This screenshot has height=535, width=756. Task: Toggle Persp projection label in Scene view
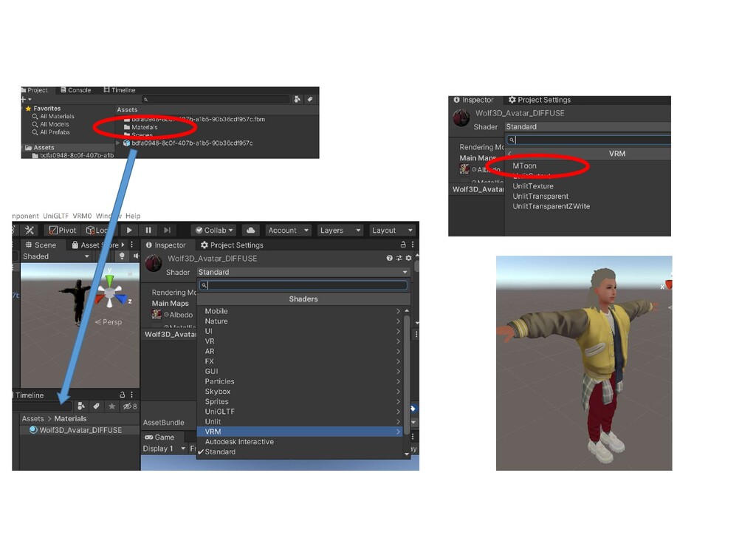coord(112,321)
